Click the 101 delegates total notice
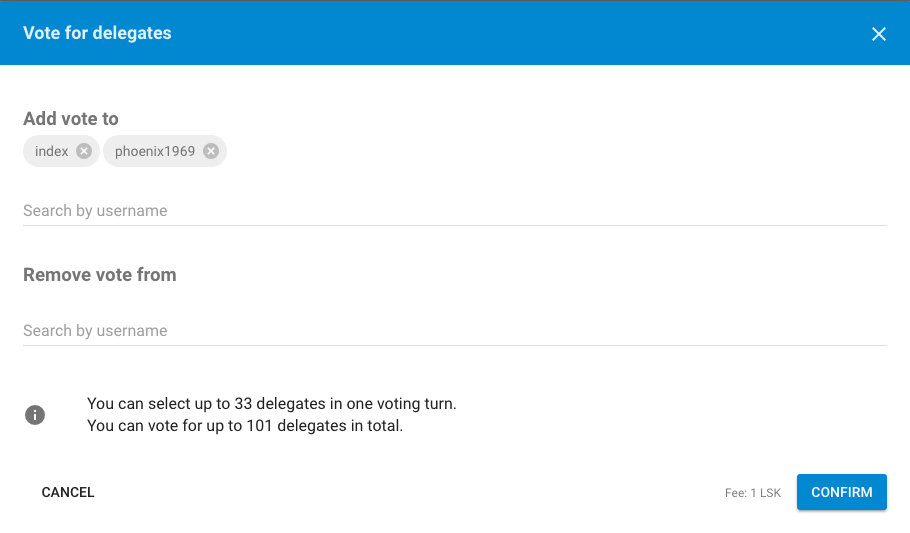The image size is (910, 533). tap(245, 426)
